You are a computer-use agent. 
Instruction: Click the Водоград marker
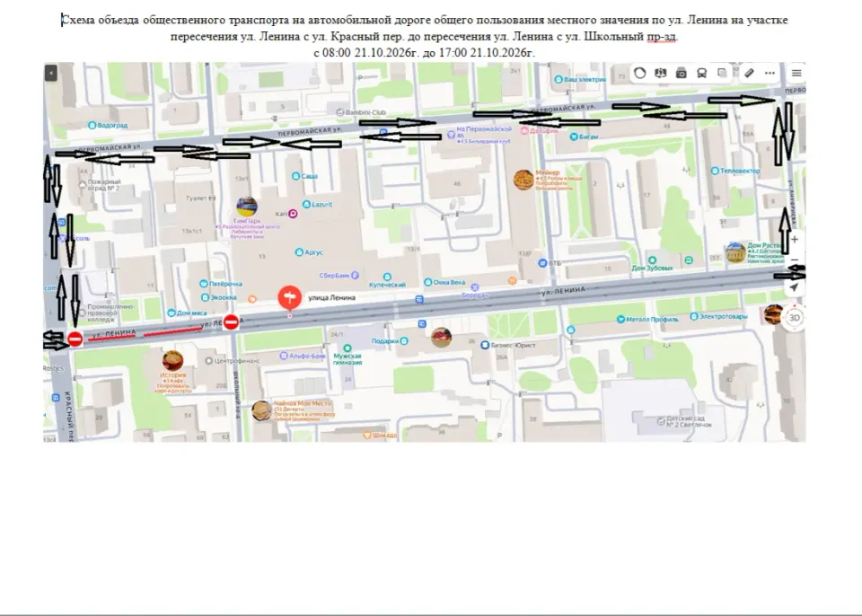[92, 126]
